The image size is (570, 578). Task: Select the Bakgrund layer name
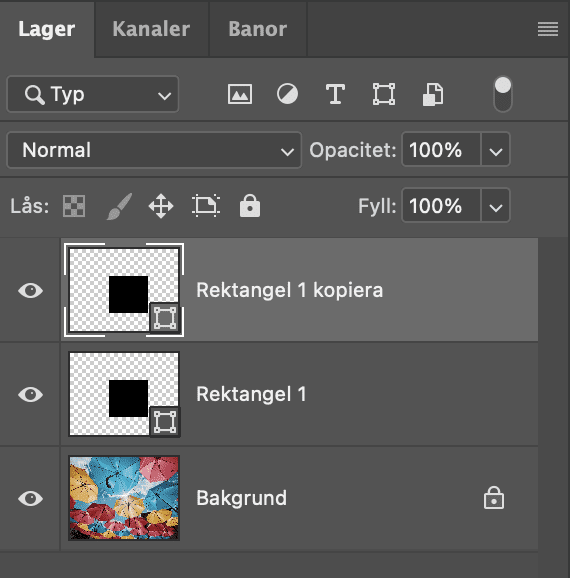pyautogui.click(x=241, y=498)
